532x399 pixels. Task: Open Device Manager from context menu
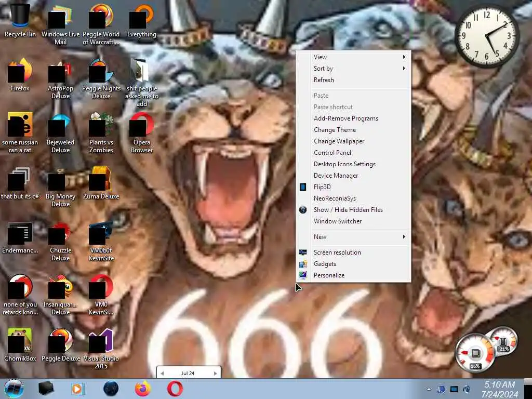353,176
